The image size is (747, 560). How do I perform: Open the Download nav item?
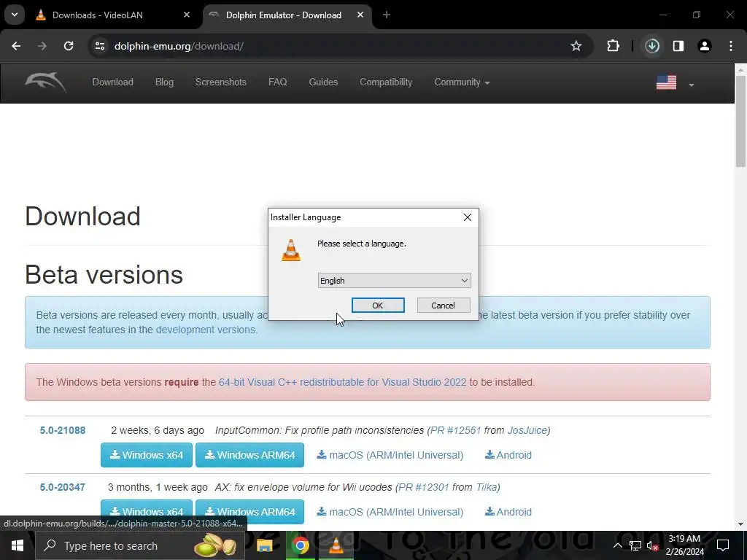click(x=113, y=82)
